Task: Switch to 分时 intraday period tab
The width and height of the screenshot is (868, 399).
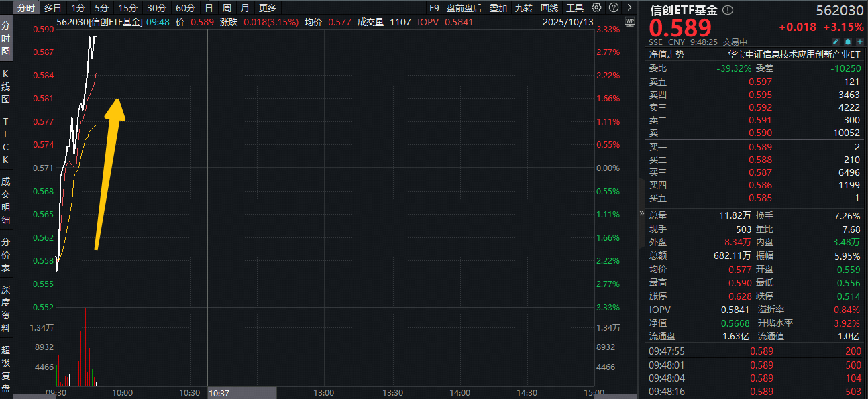Action: [26, 8]
